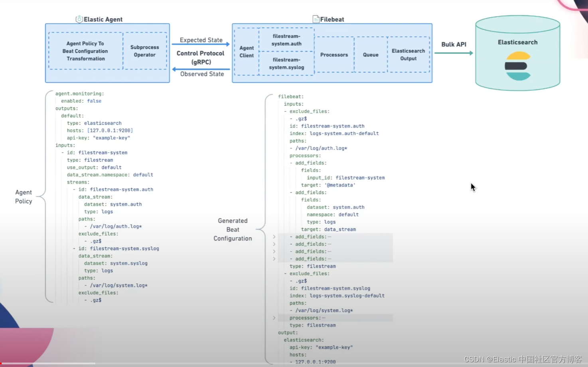Expand the last collapsed add_fields processor

point(274,259)
